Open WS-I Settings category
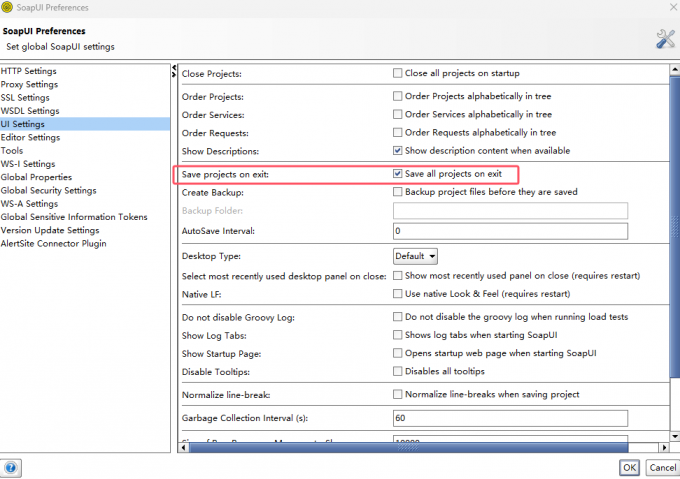Screen dimensions: 680x479 point(85,164)
